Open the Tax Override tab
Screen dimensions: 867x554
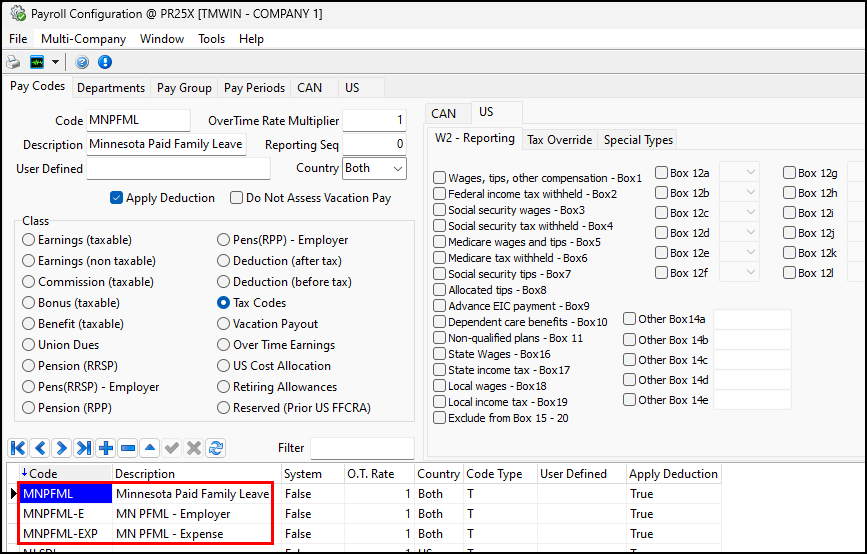(x=559, y=140)
